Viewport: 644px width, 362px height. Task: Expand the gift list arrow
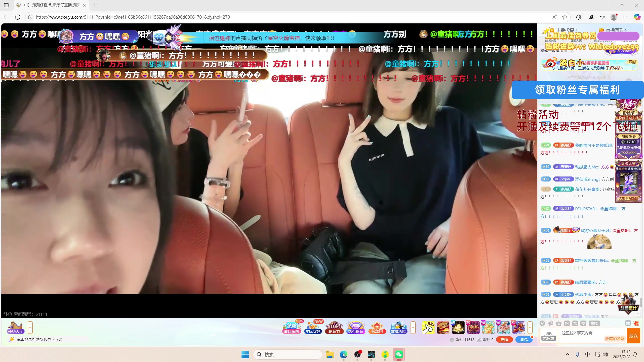[x=530, y=328]
